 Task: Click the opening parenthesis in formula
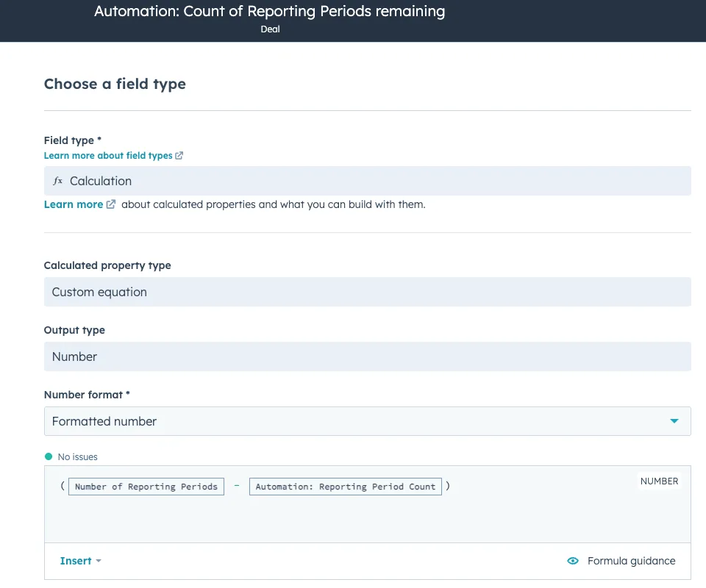[x=63, y=486]
